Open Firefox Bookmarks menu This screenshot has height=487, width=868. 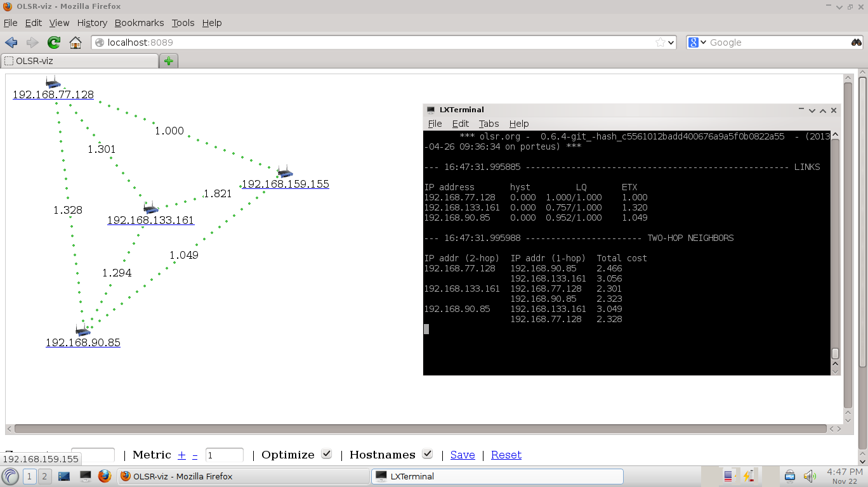point(139,23)
